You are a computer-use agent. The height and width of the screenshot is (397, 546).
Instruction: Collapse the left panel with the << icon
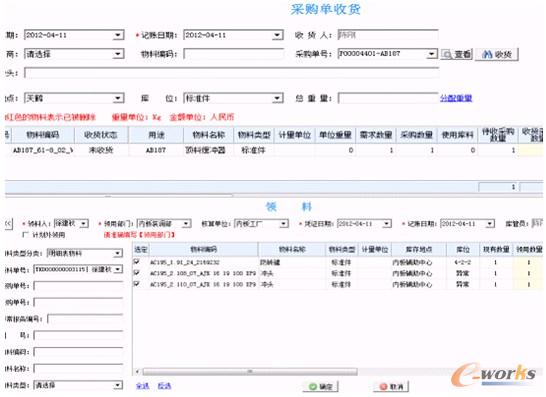tap(9, 224)
